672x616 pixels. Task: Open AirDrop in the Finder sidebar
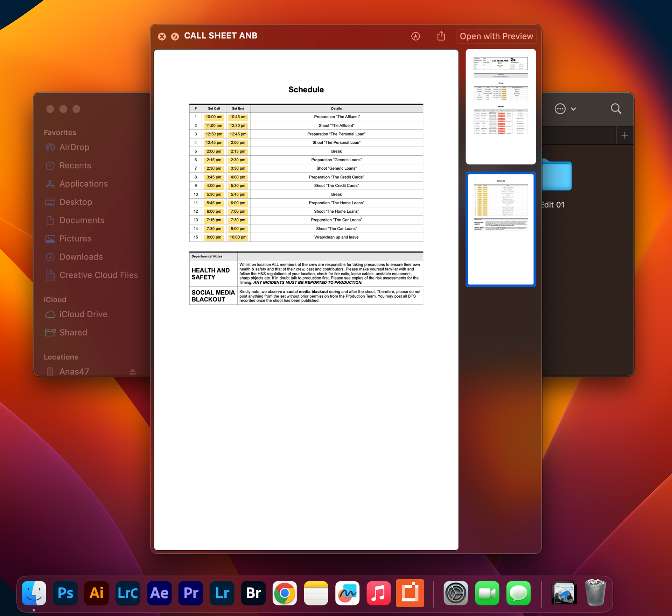(x=74, y=147)
